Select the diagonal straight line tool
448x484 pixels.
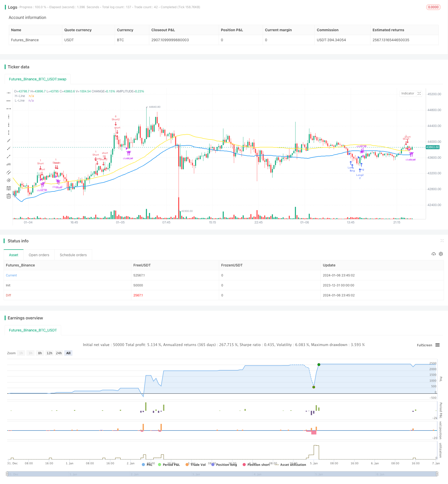(x=9, y=141)
